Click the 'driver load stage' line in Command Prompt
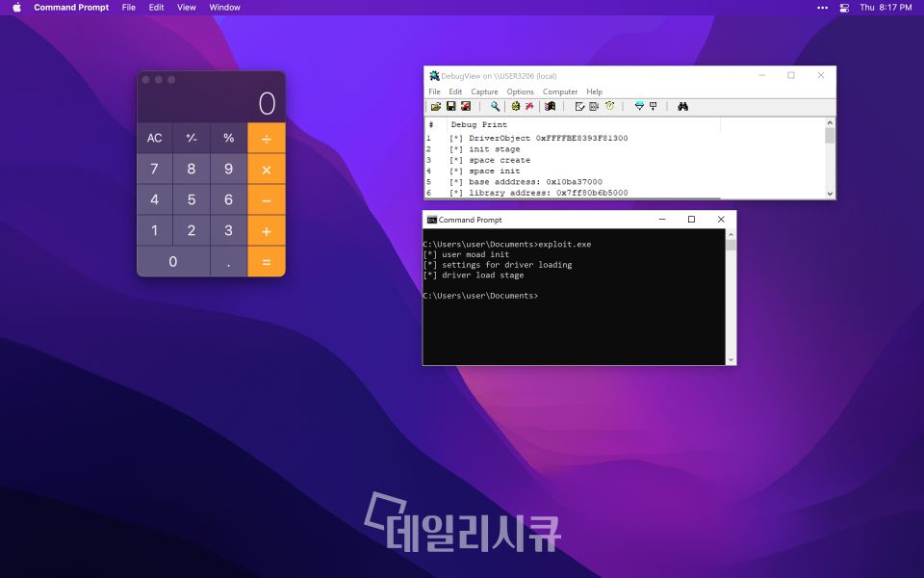This screenshot has width=924, height=578. 474,276
